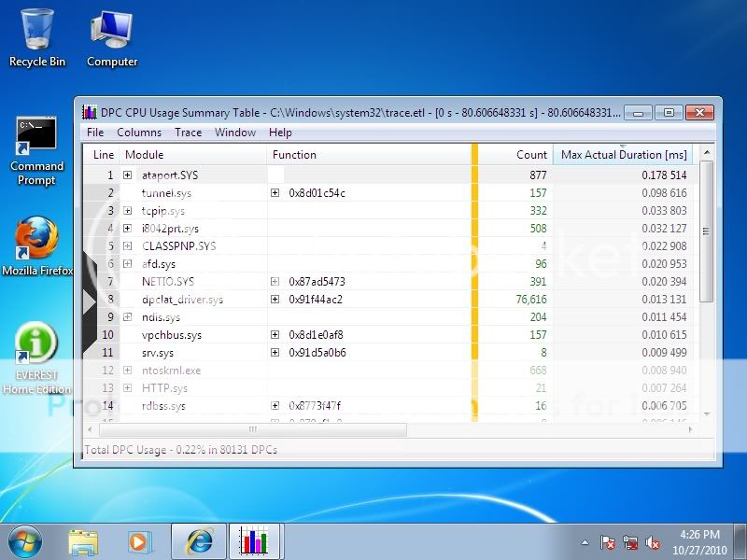The height and width of the screenshot is (560, 747).
Task: Click the Action Center flag tray icon
Action: (x=608, y=542)
